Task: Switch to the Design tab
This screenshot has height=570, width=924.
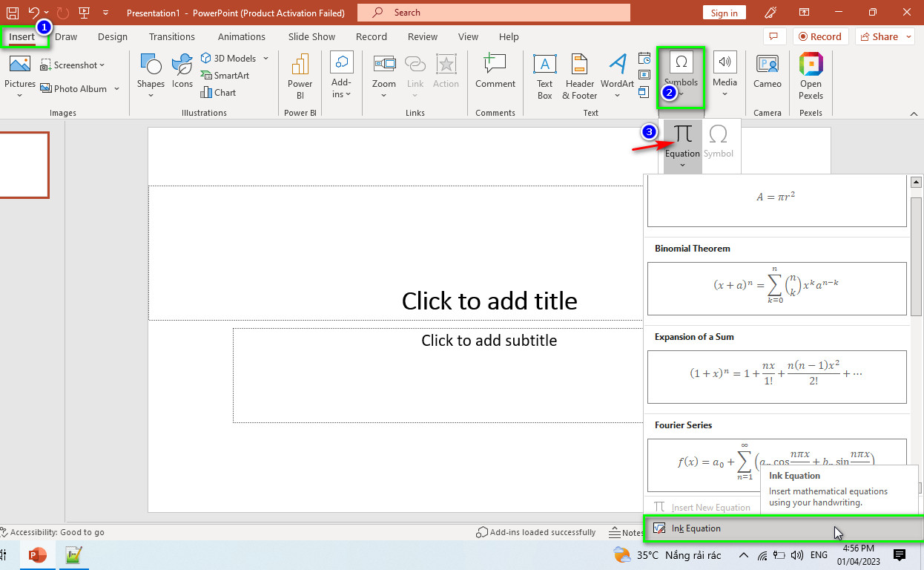Action: (113, 36)
